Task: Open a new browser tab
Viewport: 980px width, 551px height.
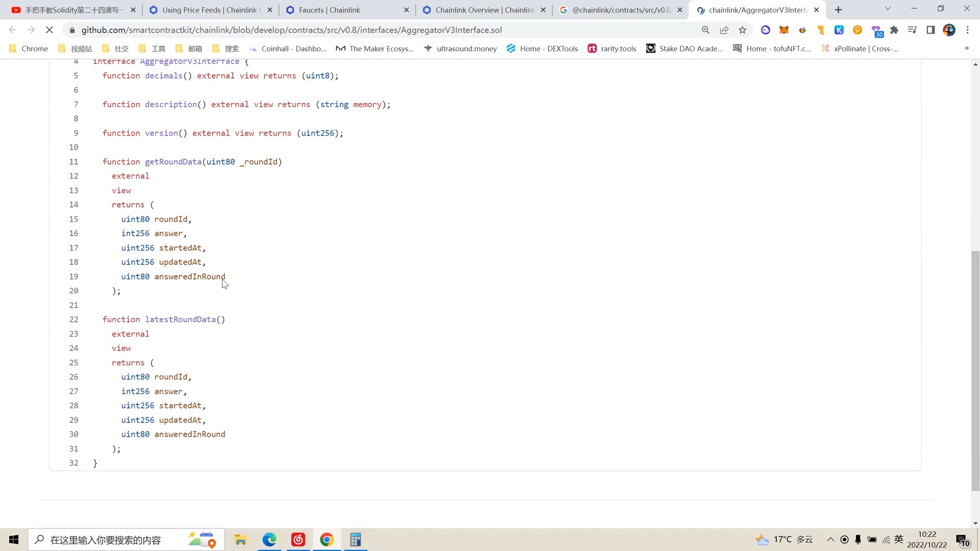Action: (838, 10)
